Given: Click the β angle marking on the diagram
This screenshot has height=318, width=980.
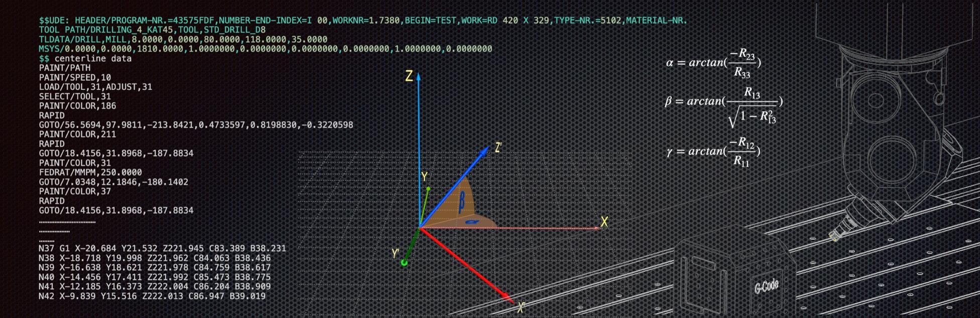Looking at the screenshot, I should pos(462,201).
